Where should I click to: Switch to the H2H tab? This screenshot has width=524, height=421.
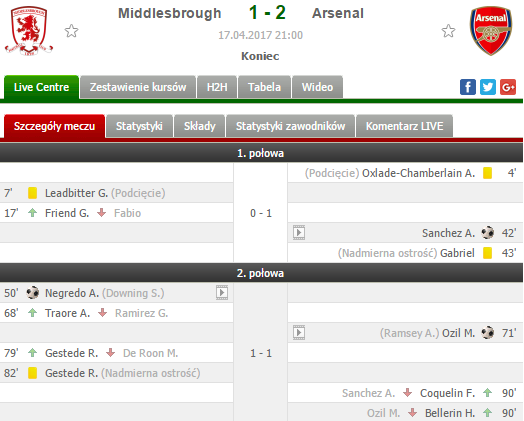click(x=217, y=87)
